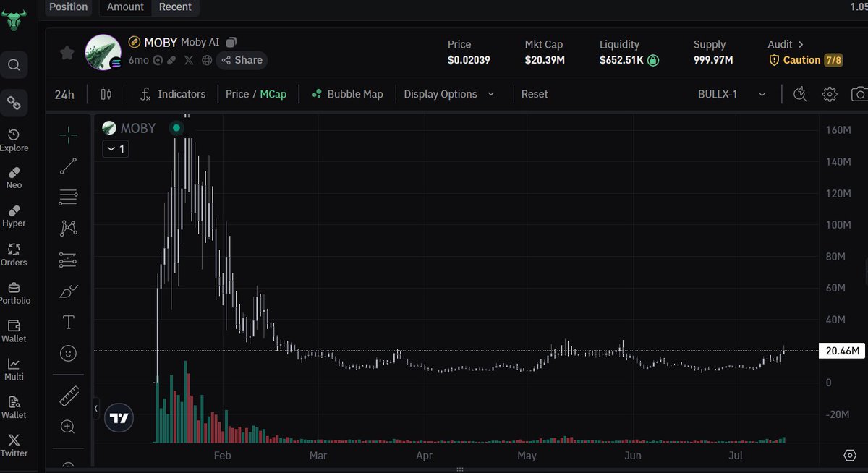
Task: Select the brush drawing tool
Action: click(69, 291)
